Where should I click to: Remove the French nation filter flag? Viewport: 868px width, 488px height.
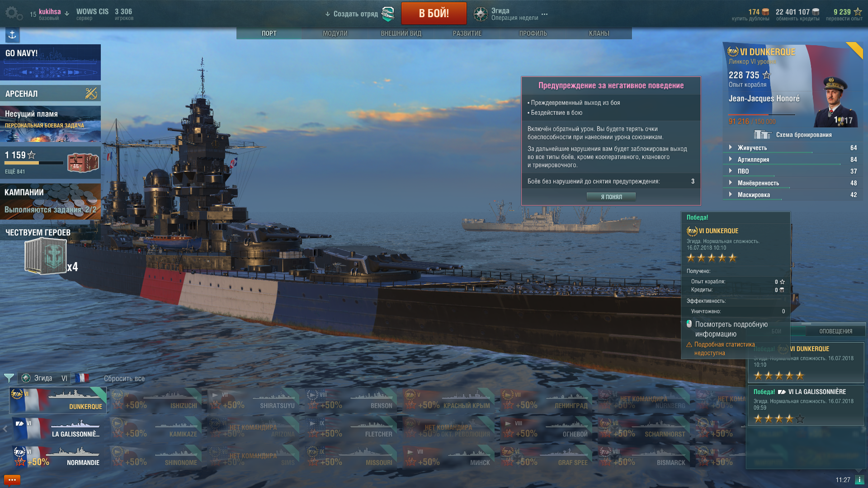(82, 378)
